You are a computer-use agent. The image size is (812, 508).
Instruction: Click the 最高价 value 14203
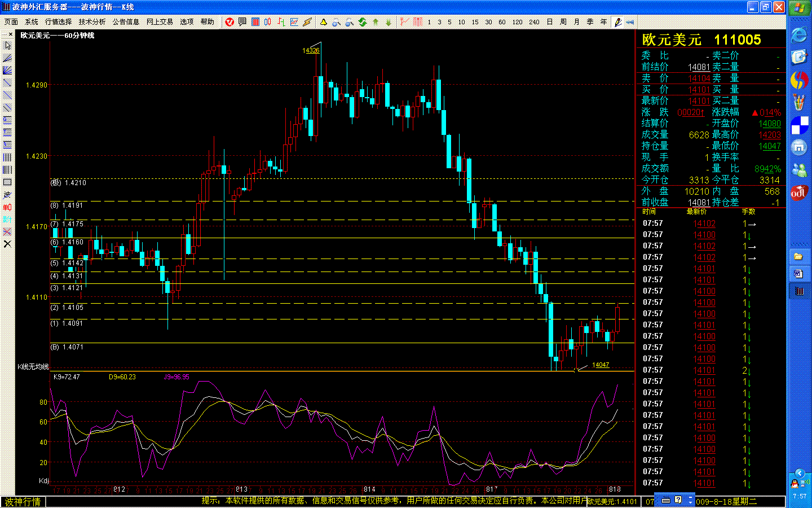click(x=770, y=135)
